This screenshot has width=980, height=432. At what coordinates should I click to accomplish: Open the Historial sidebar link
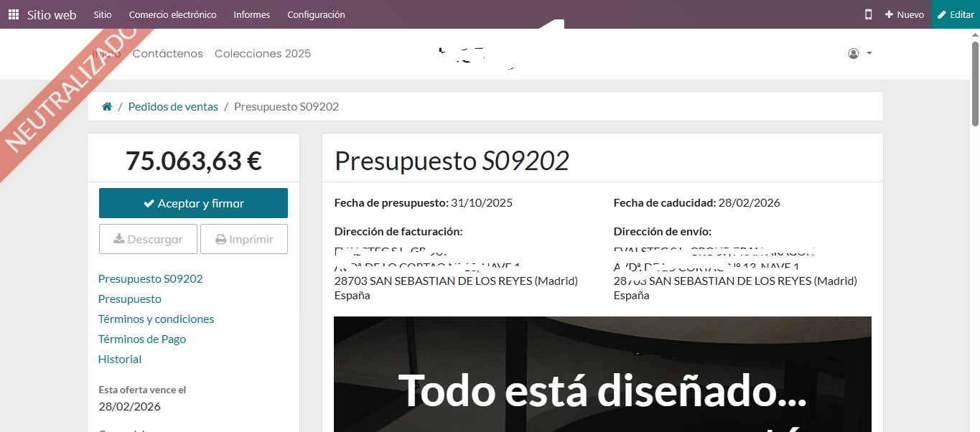coord(120,360)
